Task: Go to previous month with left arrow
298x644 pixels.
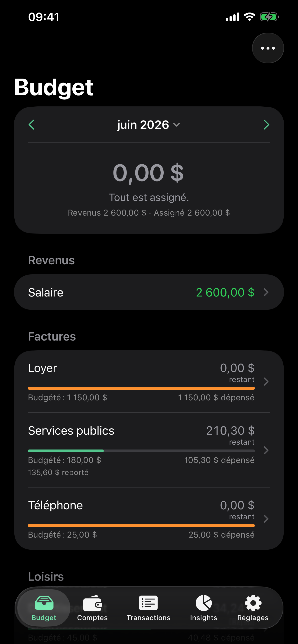Action: 32,124
